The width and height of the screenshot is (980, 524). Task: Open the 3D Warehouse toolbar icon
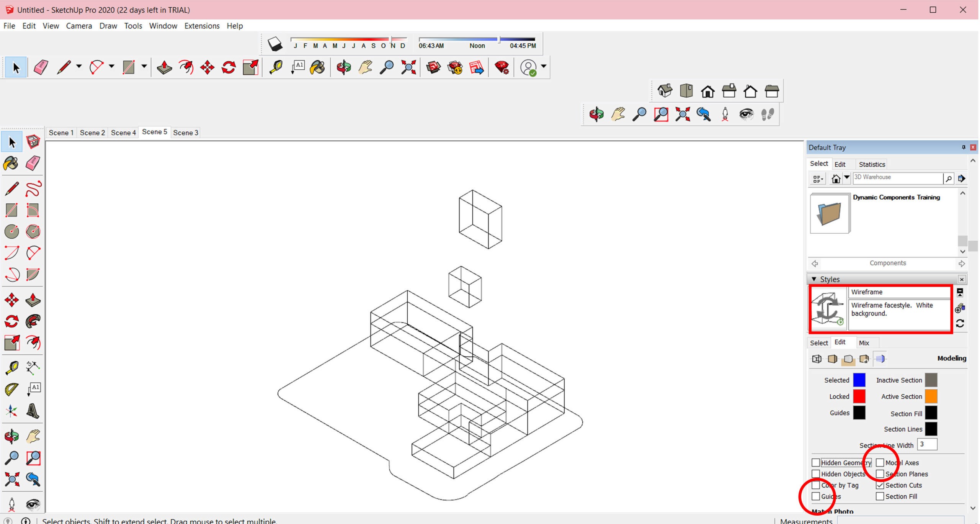coord(433,67)
